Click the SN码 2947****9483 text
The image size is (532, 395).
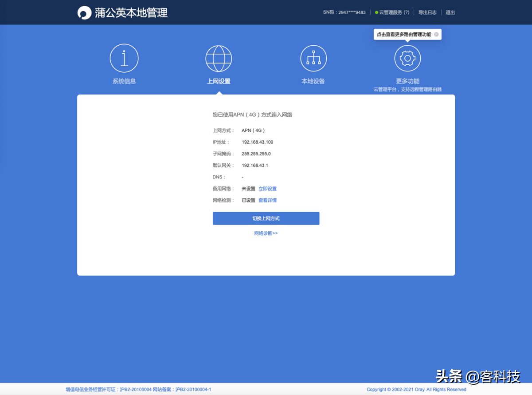[344, 12]
